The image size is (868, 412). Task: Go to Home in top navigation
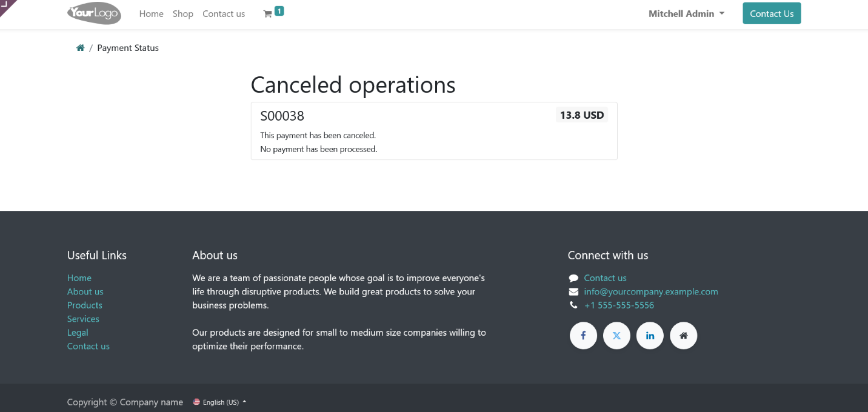pos(151,14)
